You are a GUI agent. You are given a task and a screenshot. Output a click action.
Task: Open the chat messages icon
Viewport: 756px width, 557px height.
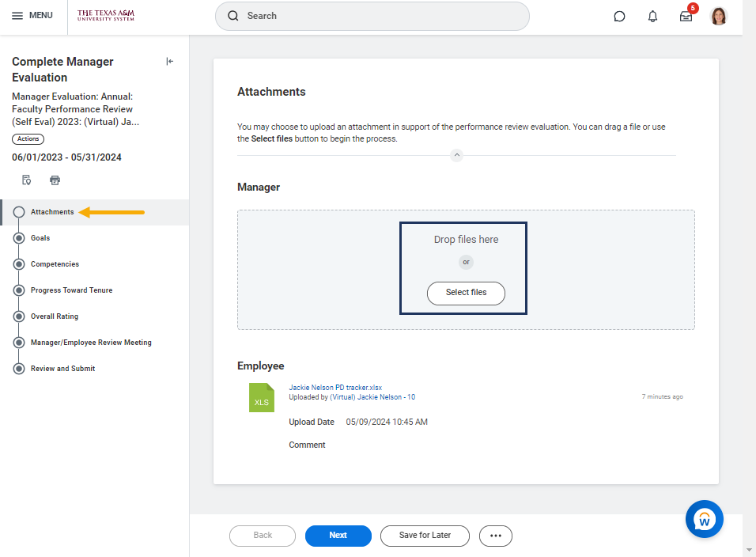[x=619, y=16]
